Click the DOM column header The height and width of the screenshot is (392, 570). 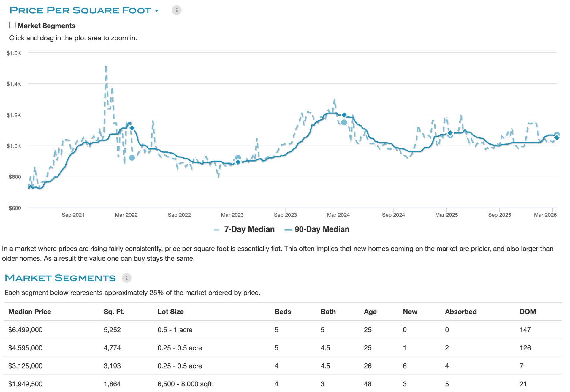(x=528, y=312)
